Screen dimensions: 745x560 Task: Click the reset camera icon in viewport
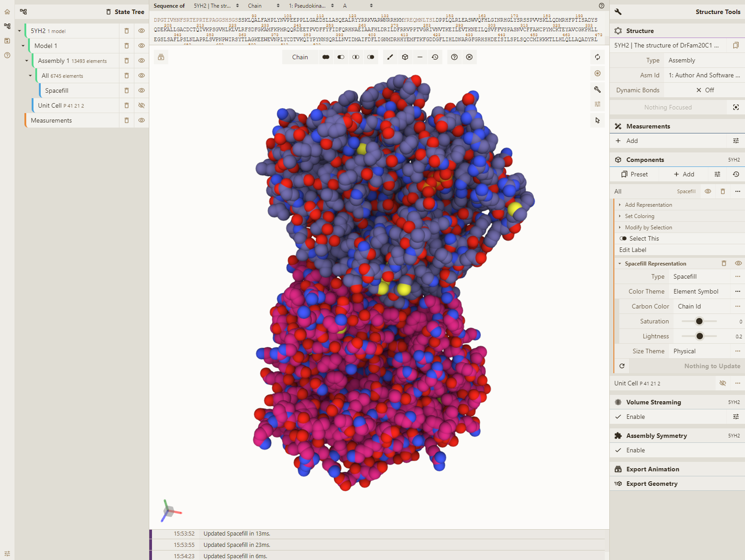point(598,57)
